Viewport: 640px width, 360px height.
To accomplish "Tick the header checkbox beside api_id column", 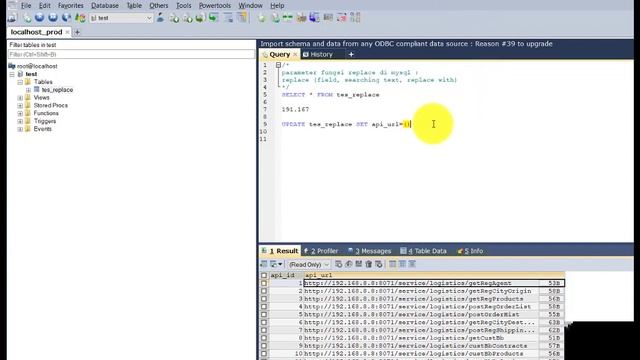I will click(264, 276).
